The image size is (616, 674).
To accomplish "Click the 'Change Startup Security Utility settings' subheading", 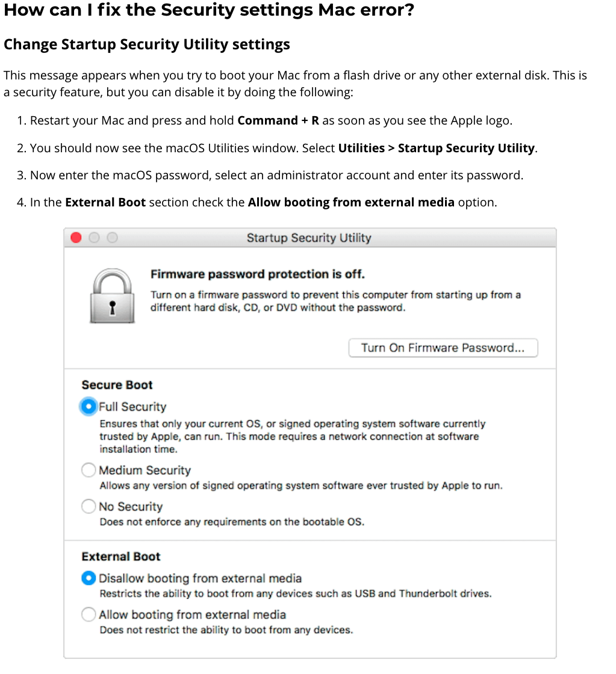I will 147,45.
